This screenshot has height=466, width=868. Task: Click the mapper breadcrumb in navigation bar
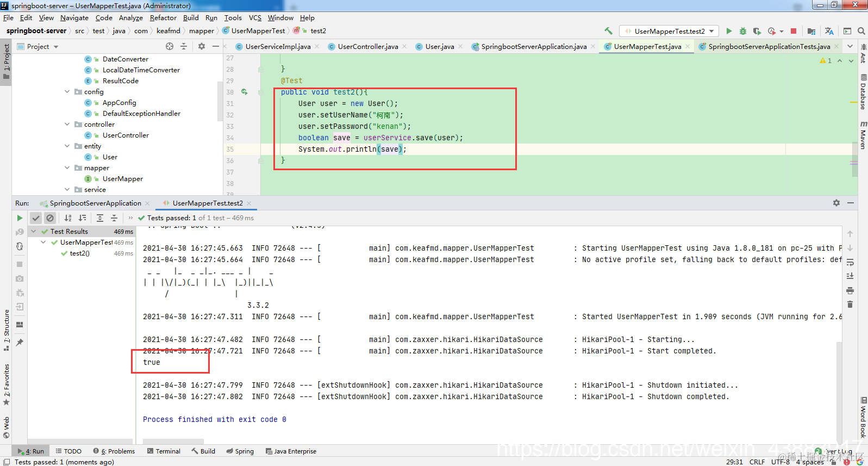pyautogui.click(x=202, y=31)
